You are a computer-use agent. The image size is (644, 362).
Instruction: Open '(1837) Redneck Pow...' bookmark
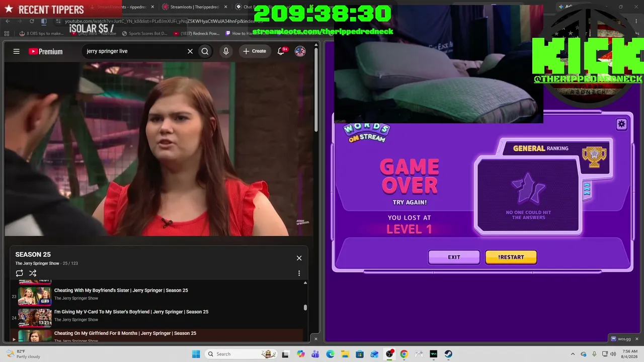pyautogui.click(x=196, y=34)
